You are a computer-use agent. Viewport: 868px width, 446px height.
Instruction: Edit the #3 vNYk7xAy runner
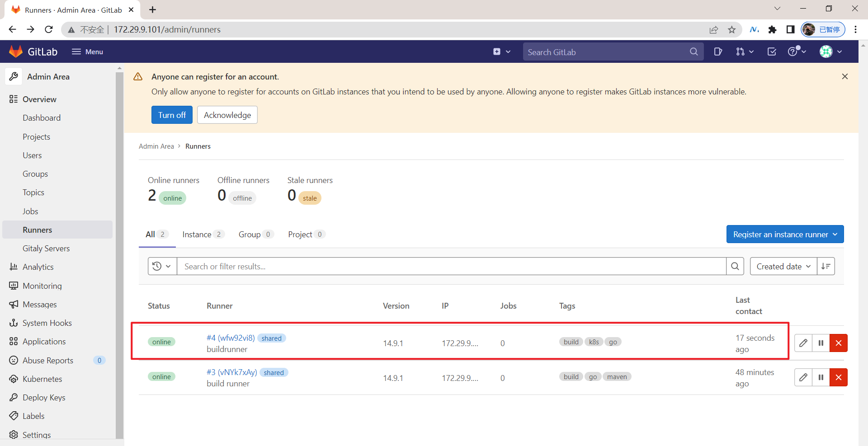click(803, 377)
